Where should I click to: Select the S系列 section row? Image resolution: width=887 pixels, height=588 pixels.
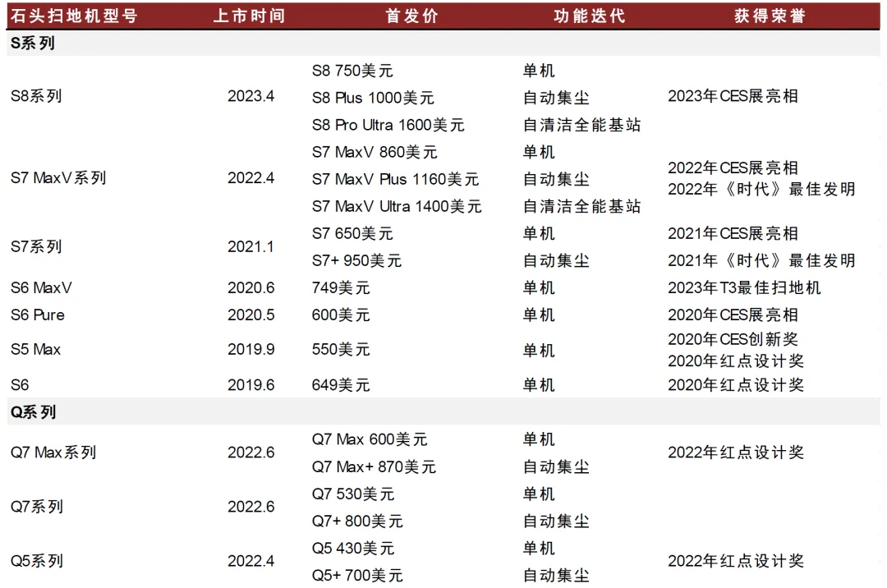coord(33,44)
